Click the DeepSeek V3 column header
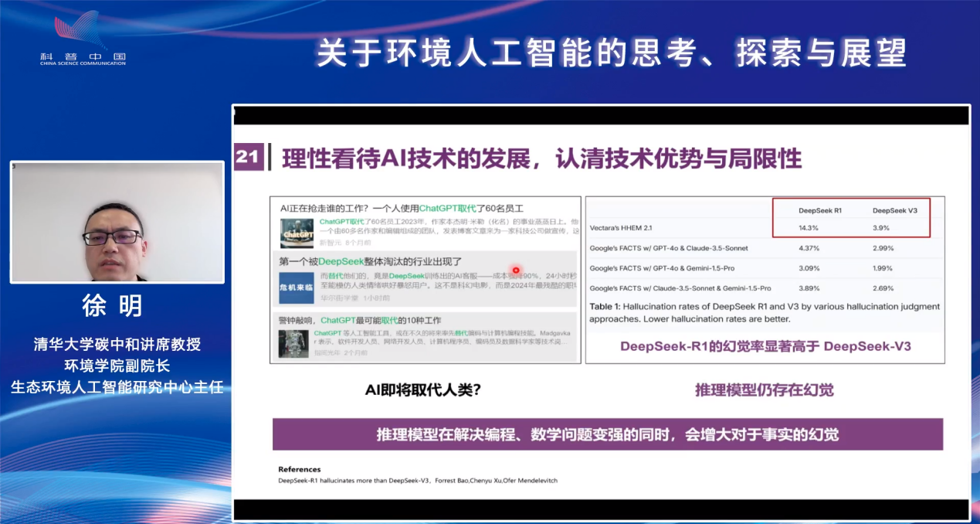Screen dimensions: 980x524 [x=894, y=210]
